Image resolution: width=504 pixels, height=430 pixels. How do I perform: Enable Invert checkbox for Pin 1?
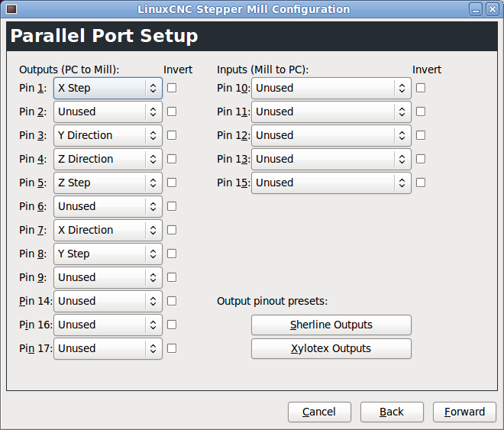172,88
